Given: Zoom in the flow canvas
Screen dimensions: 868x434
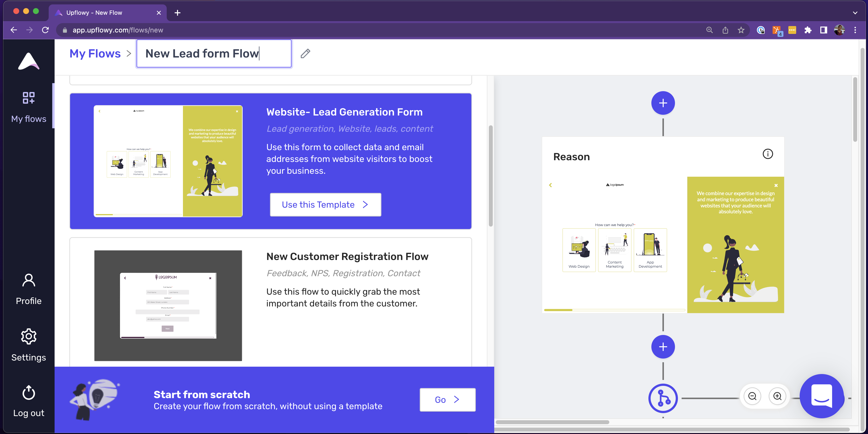Looking at the screenshot, I should [777, 396].
